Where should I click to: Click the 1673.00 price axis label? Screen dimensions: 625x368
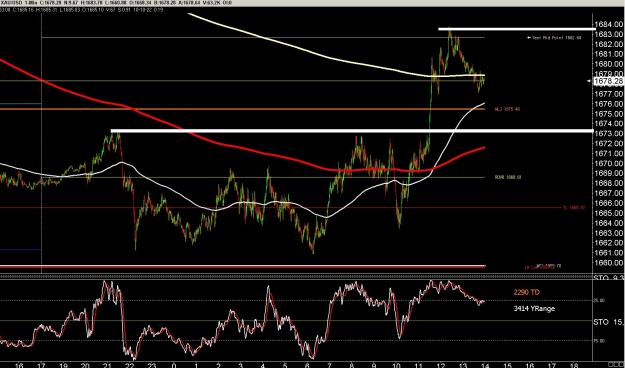(x=609, y=134)
